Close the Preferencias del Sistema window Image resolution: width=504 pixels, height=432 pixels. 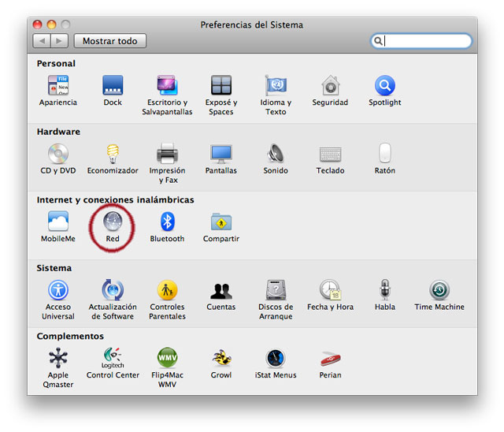(x=38, y=24)
